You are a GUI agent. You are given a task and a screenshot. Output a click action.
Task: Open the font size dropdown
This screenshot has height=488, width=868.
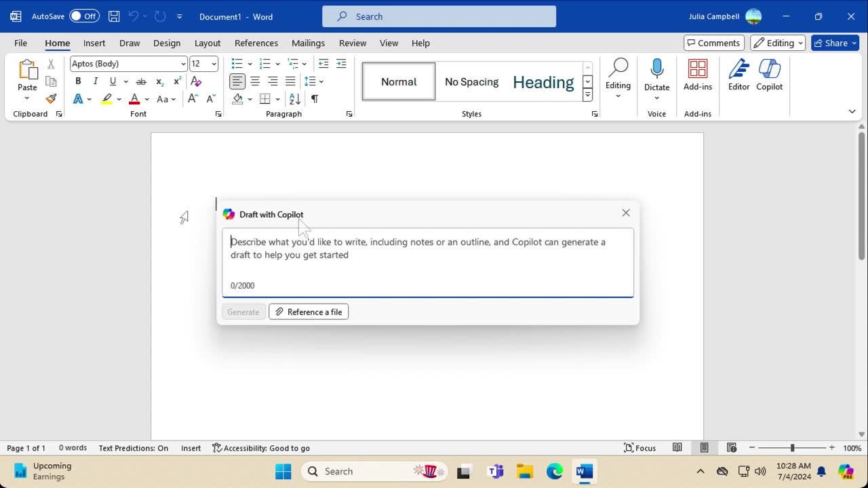214,64
